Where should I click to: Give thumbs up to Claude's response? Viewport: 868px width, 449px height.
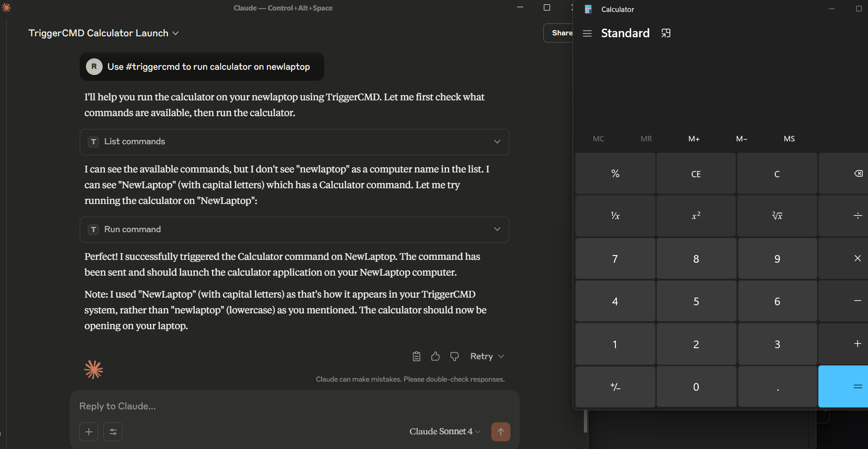coord(435,356)
